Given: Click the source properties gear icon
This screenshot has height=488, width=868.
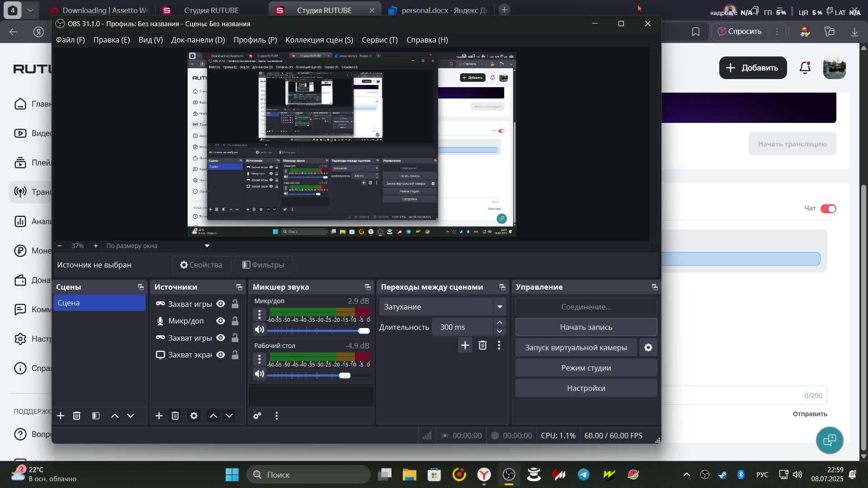Looking at the screenshot, I should click(x=194, y=416).
